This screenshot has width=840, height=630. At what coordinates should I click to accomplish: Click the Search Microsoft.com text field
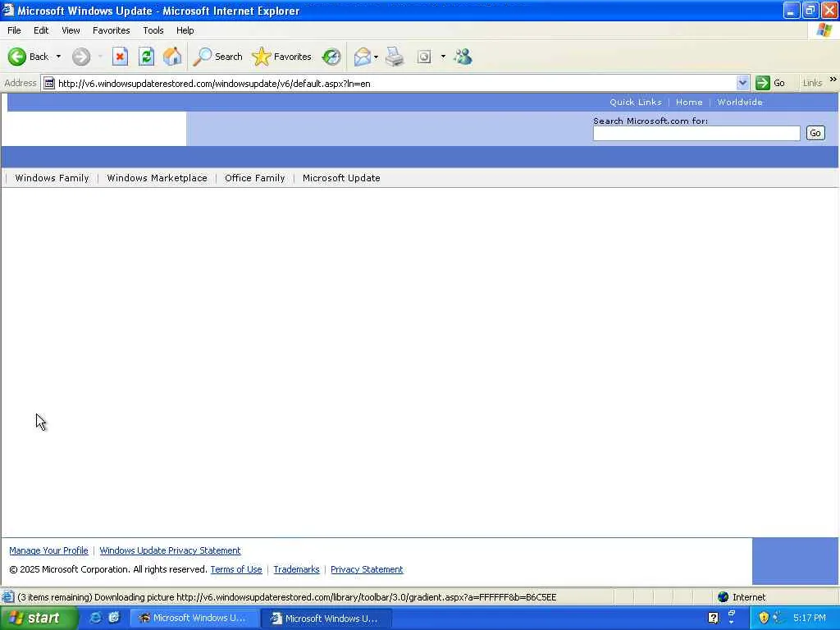[x=696, y=134]
